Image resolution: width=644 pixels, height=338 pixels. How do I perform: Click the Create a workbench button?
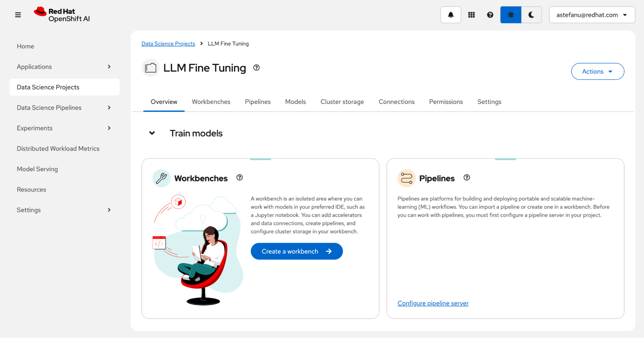point(297,251)
